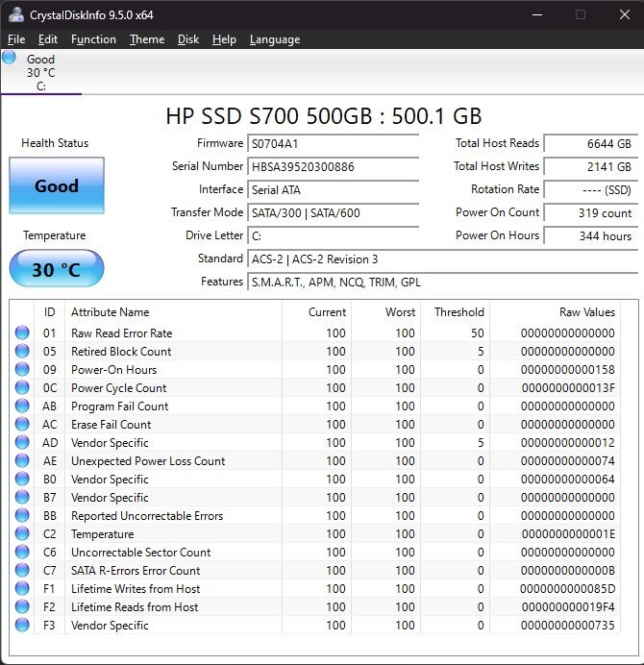The width and height of the screenshot is (644, 665).
Task: Click the status orb for Lifetime Reads from Host
Action: pos(22,606)
